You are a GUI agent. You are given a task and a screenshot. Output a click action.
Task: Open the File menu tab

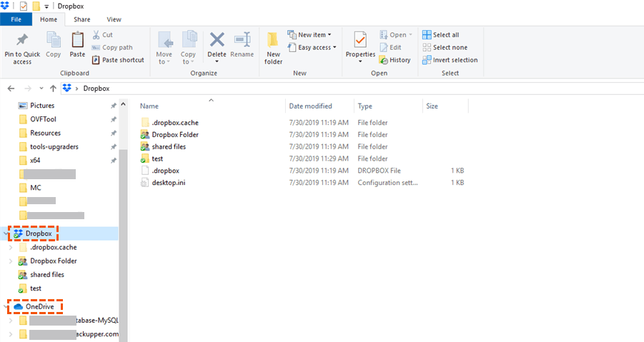(16, 19)
